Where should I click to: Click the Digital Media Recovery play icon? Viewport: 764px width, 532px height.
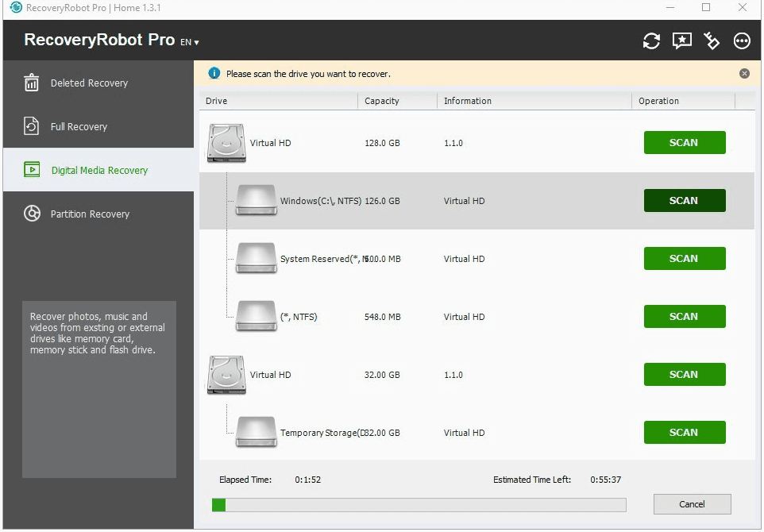pos(32,170)
